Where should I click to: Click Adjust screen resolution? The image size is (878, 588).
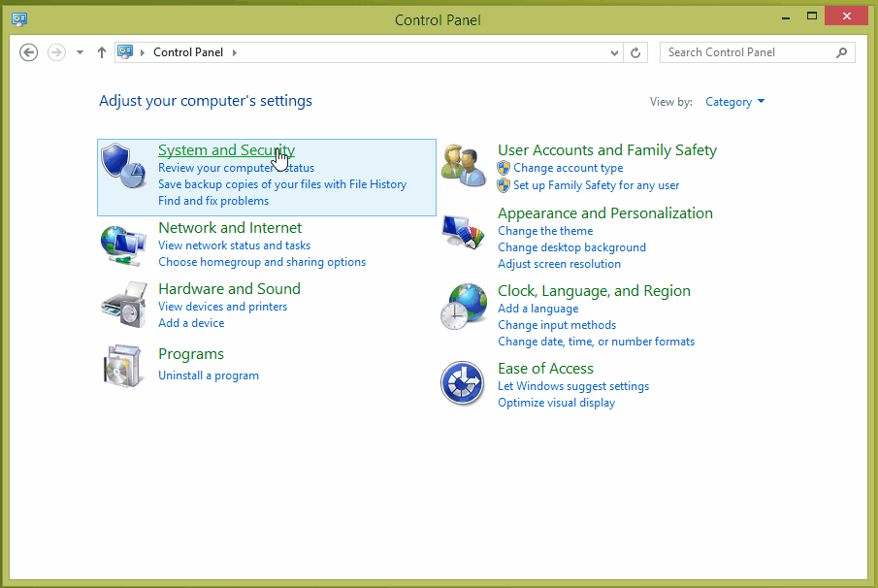click(x=559, y=264)
